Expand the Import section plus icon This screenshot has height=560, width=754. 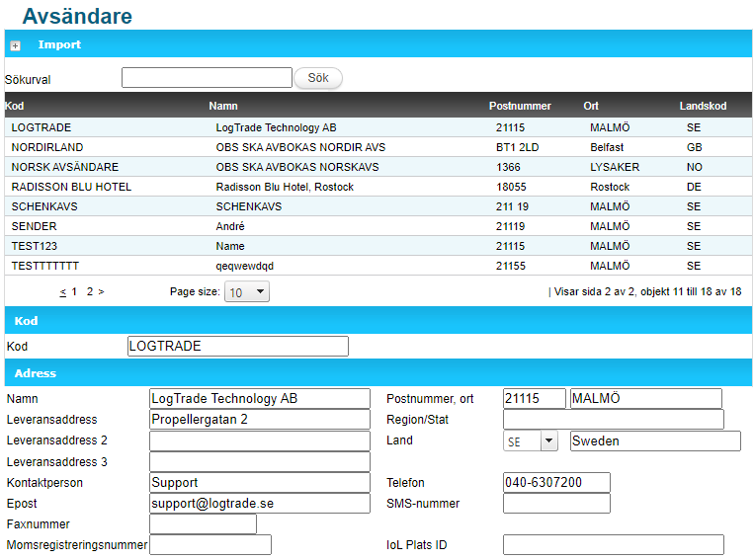(x=15, y=45)
